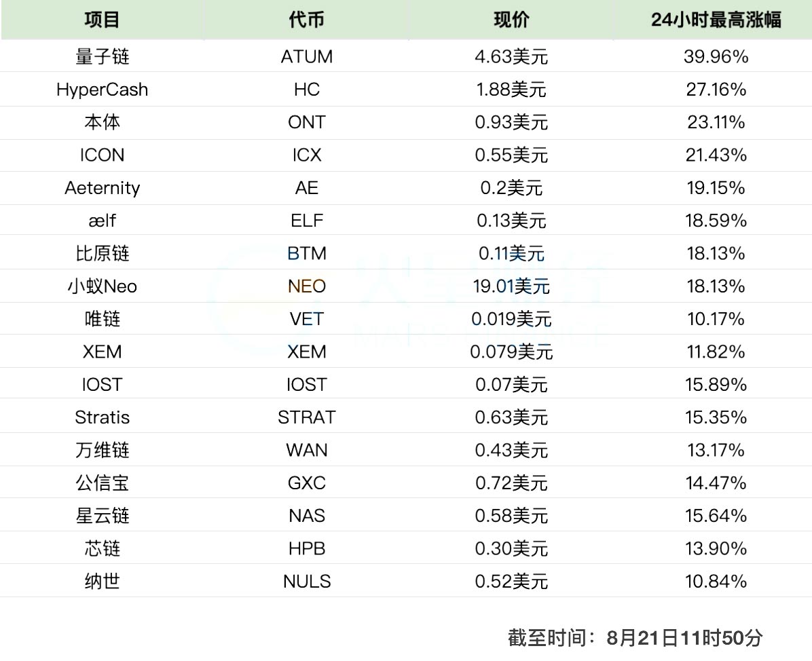Image resolution: width=812 pixels, height=661 pixels.
Task: Select the ICX token cell
Action: (x=307, y=155)
